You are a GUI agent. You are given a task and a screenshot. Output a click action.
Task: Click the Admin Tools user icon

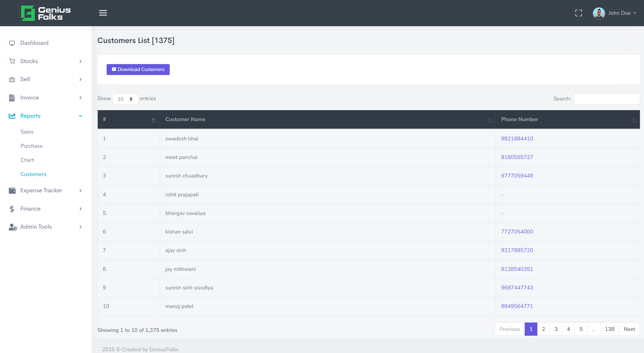[12, 227]
